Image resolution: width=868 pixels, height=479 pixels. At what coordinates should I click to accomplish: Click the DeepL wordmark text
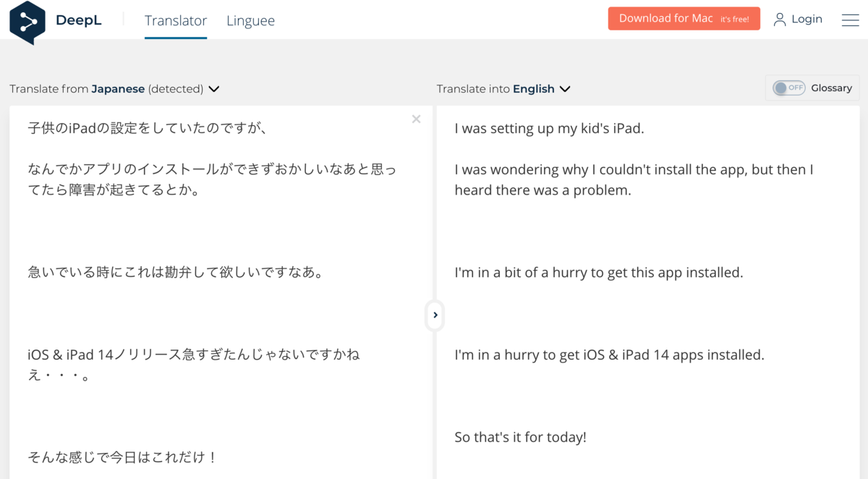coord(79,20)
